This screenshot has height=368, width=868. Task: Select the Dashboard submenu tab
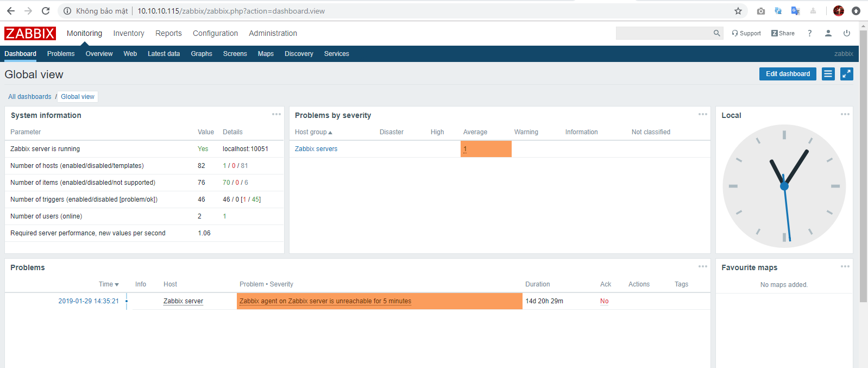21,54
